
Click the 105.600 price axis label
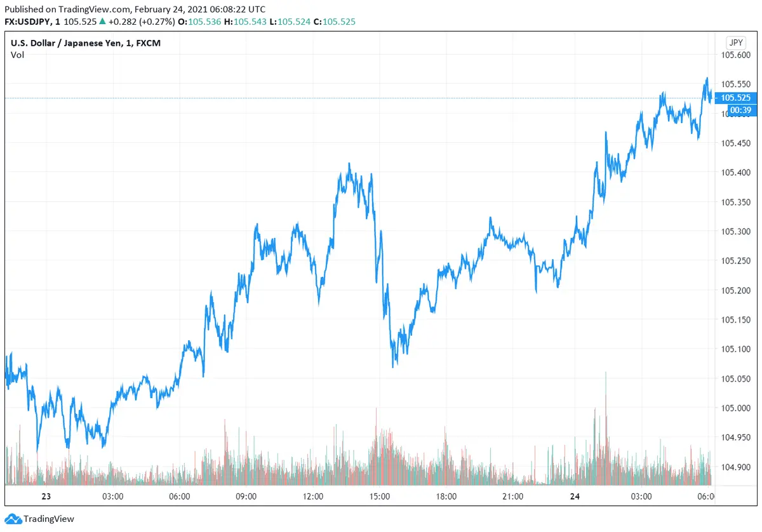pyautogui.click(x=735, y=55)
